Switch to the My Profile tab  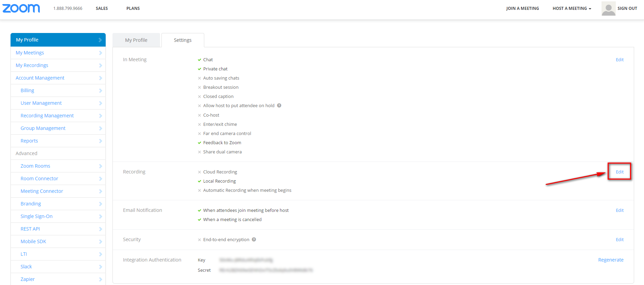(x=136, y=40)
